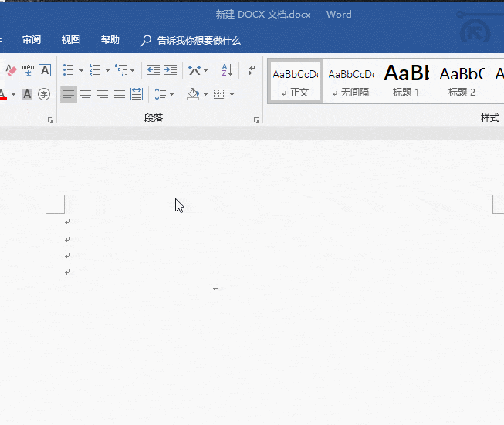Clear formatting with the eraser icon

(10, 70)
